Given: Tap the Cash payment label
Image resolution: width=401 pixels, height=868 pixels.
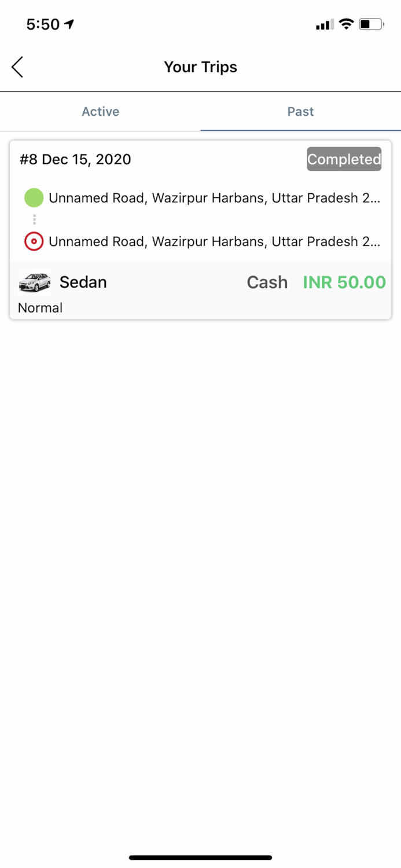Looking at the screenshot, I should point(267,282).
